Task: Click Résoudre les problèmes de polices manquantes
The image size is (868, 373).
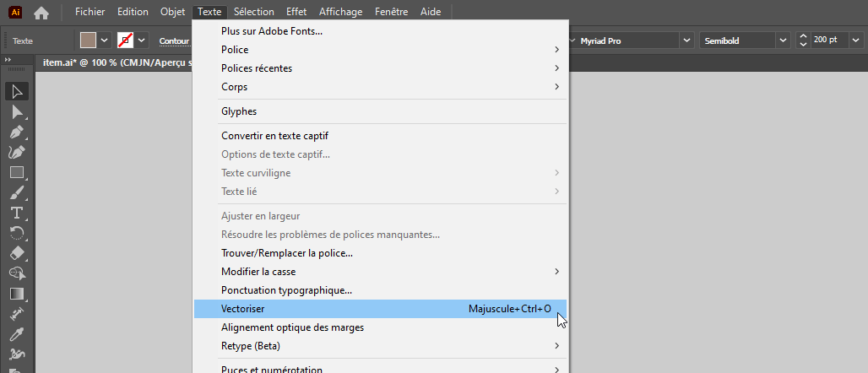Action: tap(380, 235)
